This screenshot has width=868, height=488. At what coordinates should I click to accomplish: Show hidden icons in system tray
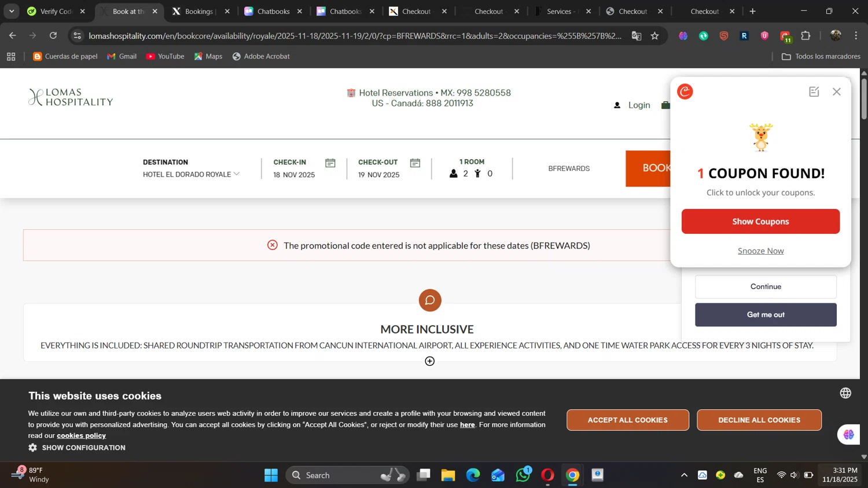[x=684, y=475]
